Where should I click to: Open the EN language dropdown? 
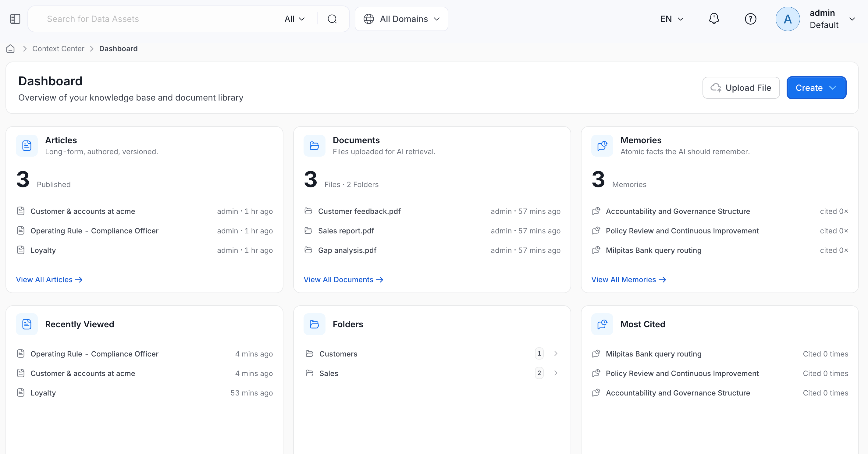pyautogui.click(x=672, y=19)
